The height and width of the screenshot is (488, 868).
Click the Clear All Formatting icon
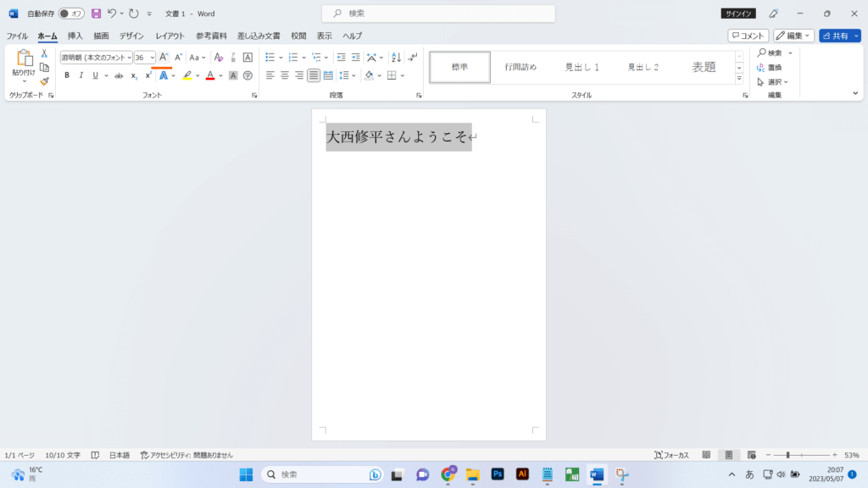click(x=219, y=58)
